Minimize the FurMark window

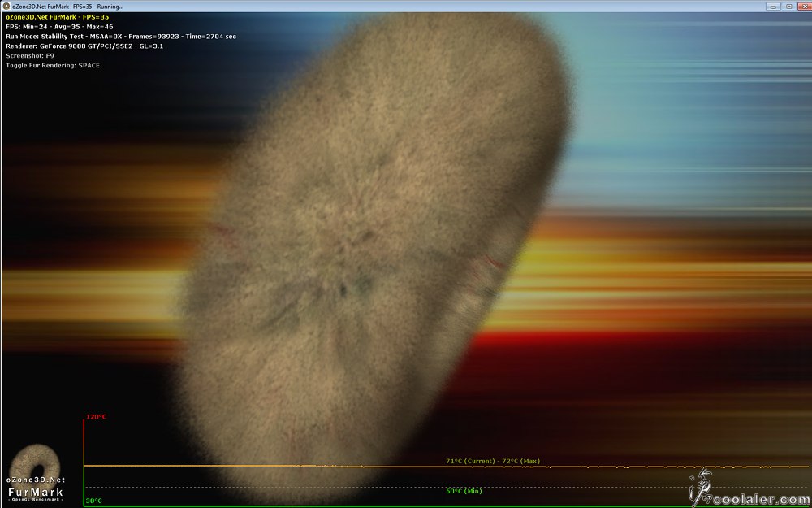pos(773,7)
